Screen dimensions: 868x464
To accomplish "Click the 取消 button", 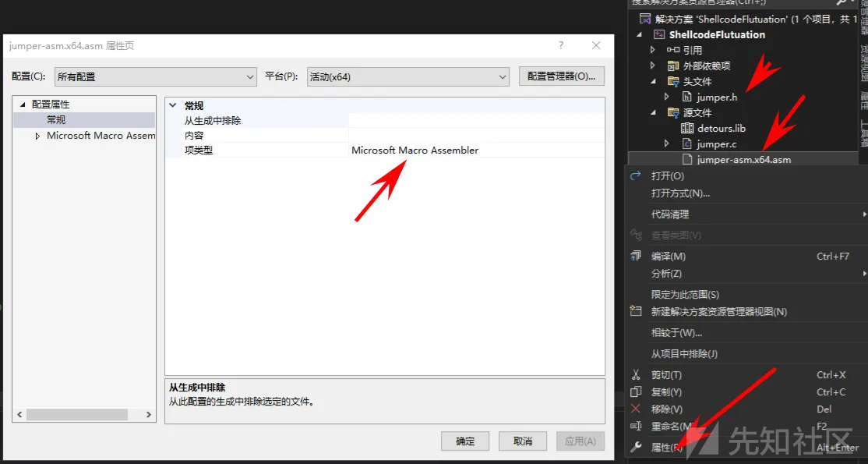I will coord(523,441).
